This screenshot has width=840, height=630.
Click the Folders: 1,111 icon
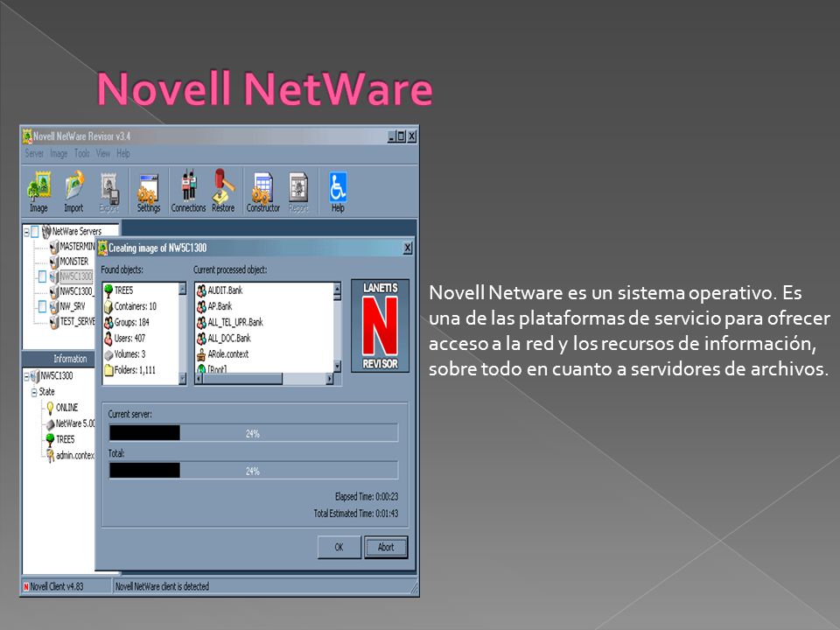tap(108, 370)
